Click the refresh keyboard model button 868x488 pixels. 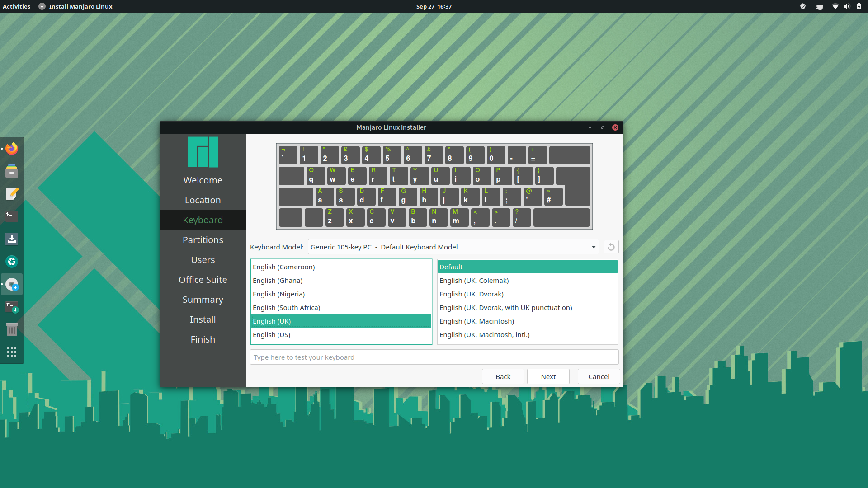(x=610, y=247)
